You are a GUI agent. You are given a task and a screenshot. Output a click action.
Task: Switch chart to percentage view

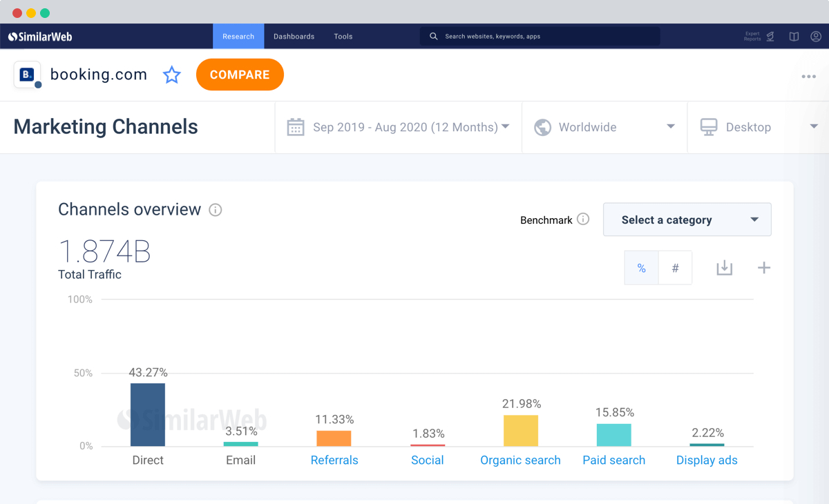[x=642, y=268]
